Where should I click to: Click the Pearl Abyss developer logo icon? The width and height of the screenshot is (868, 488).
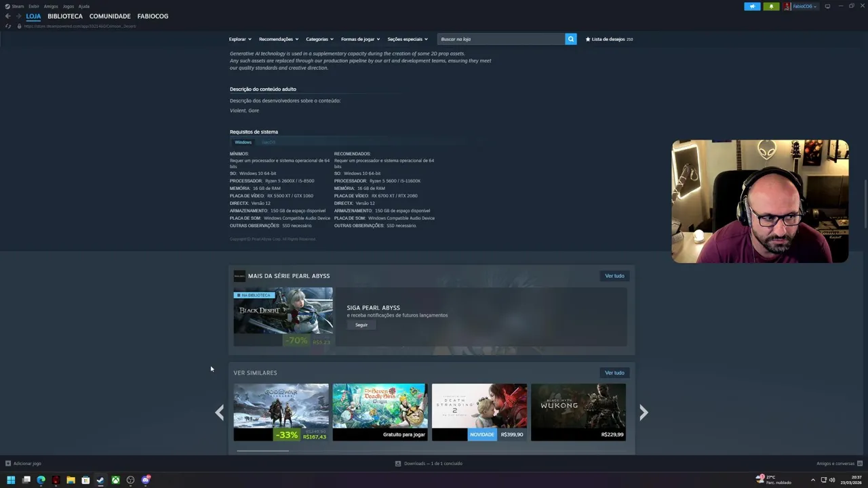pos(239,276)
